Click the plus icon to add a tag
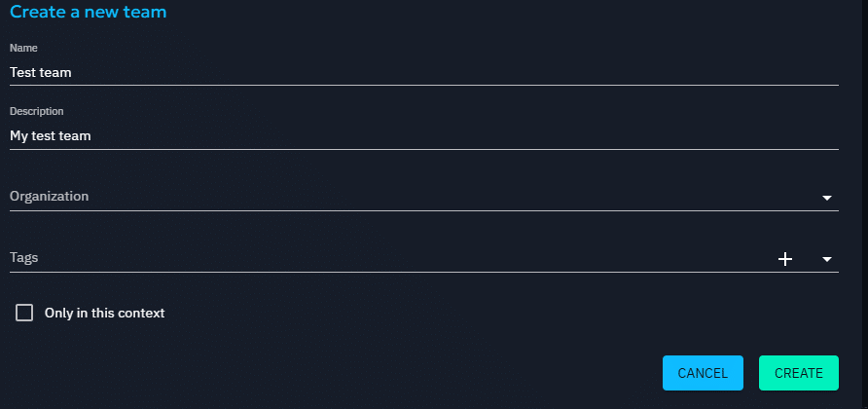 point(785,259)
